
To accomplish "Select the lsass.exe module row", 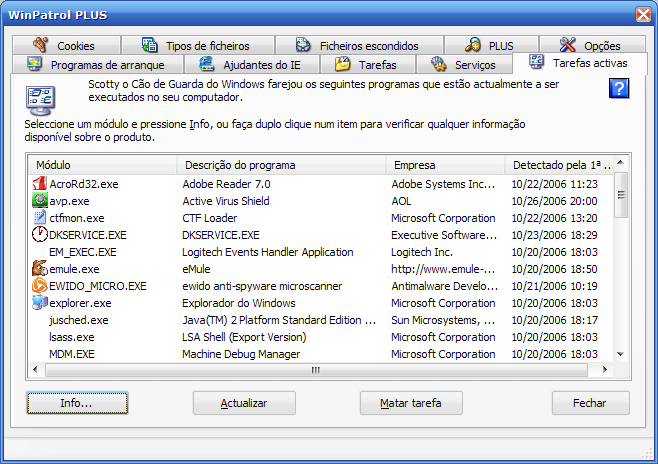I will tap(321, 337).
